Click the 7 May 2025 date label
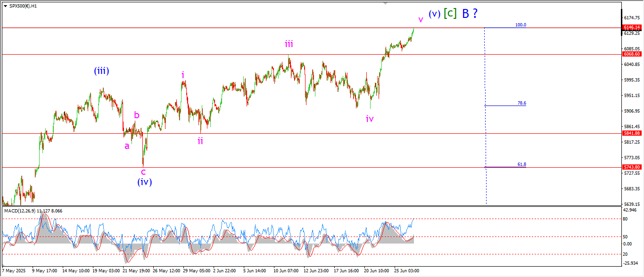Screen dimensions: 644x277 13,271
